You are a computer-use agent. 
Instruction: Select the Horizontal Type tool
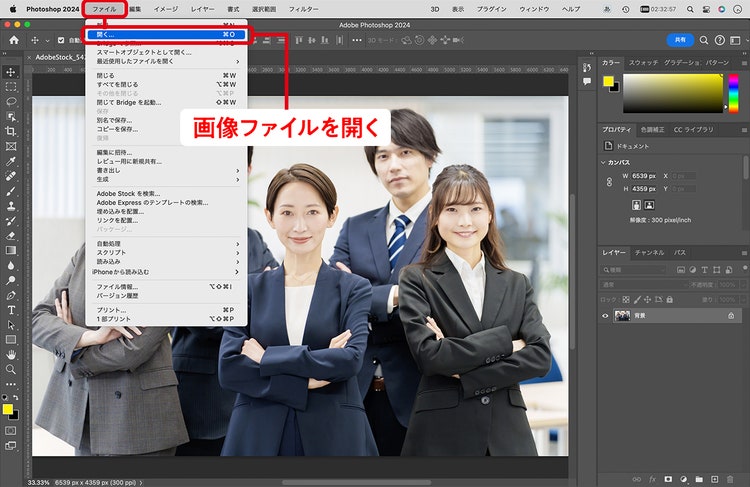pos(11,310)
